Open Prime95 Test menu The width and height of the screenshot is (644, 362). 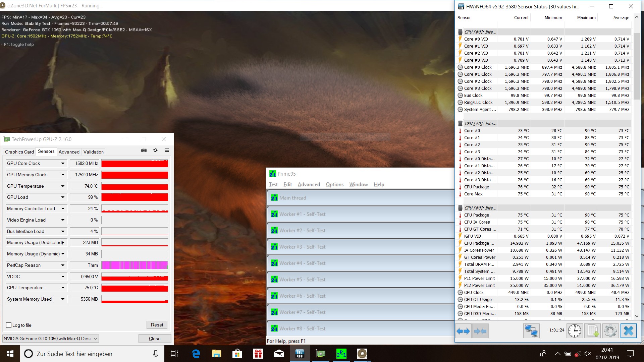click(x=273, y=184)
